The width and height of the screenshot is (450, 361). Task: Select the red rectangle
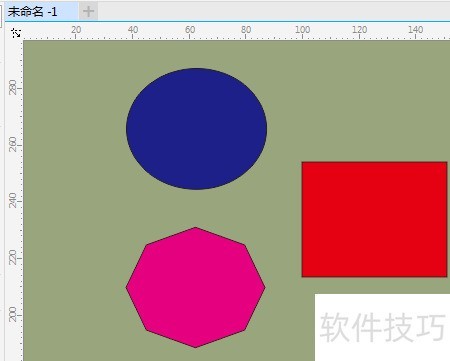(x=374, y=219)
